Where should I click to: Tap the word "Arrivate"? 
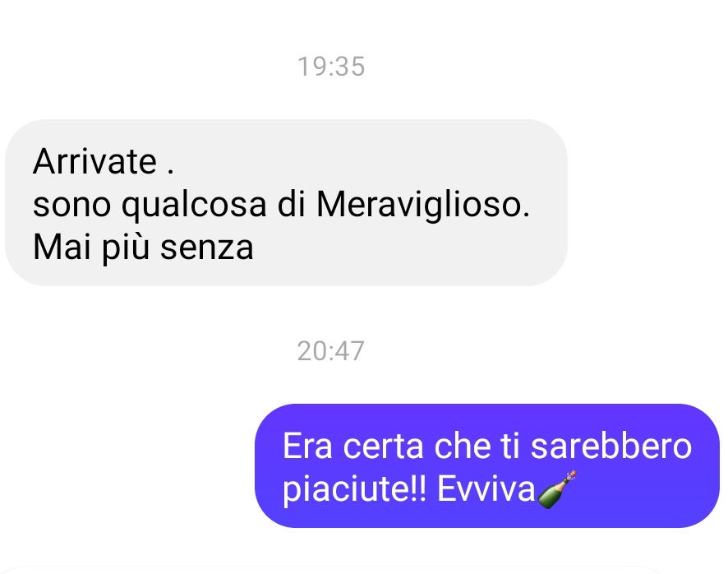94,161
